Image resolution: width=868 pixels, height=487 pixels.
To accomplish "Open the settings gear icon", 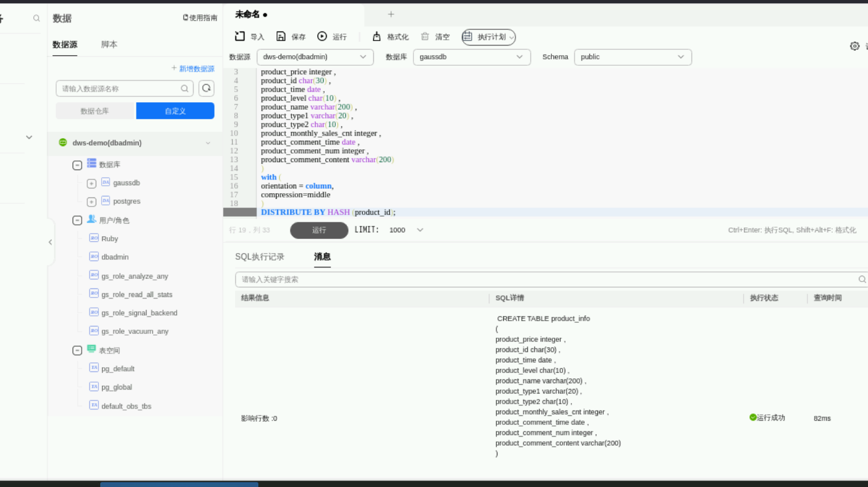I will [x=855, y=46].
